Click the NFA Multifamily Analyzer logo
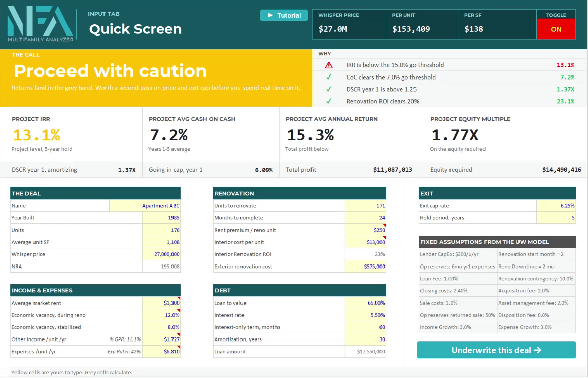588x378 pixels. [41, 23]
